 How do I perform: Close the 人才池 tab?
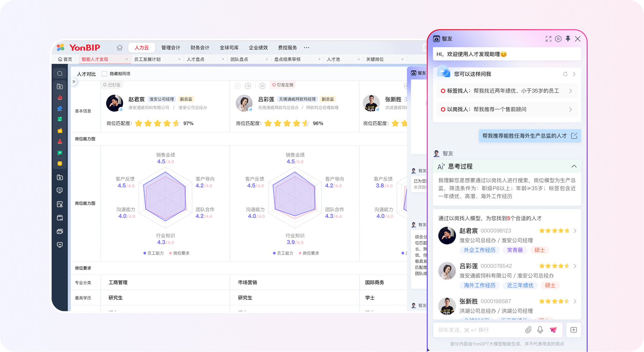[x=358, y=59]
